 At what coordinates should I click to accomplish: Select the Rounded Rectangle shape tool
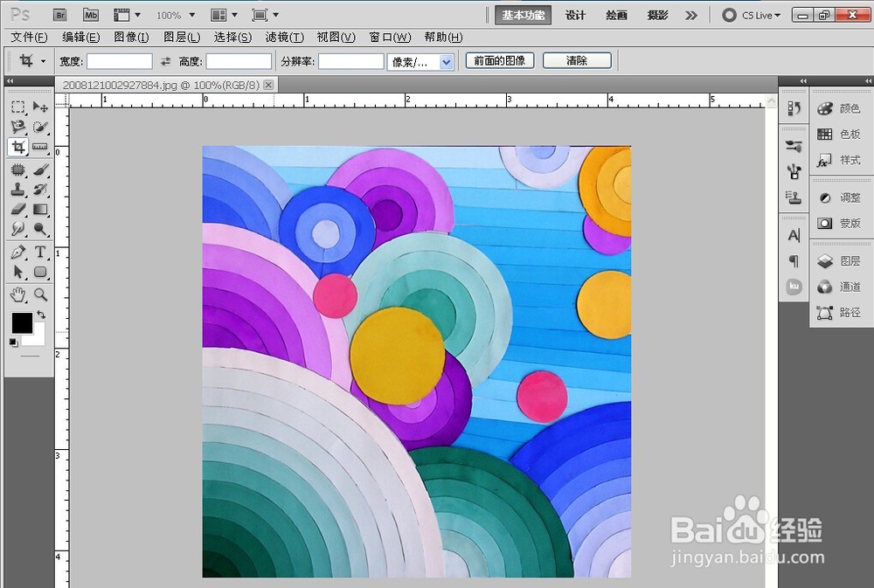[x=40, y=272]
